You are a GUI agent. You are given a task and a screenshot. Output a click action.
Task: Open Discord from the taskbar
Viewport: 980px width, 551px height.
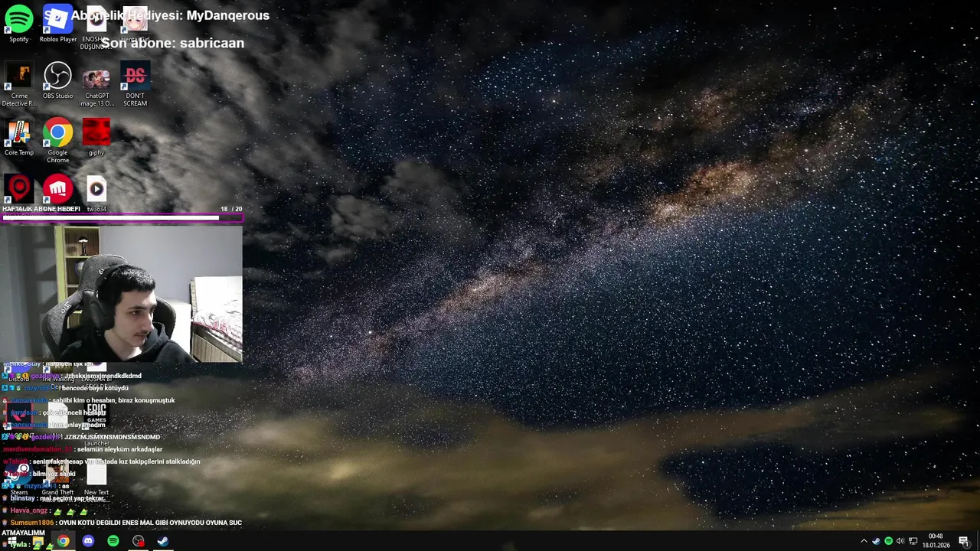click(x=88, y=541)
